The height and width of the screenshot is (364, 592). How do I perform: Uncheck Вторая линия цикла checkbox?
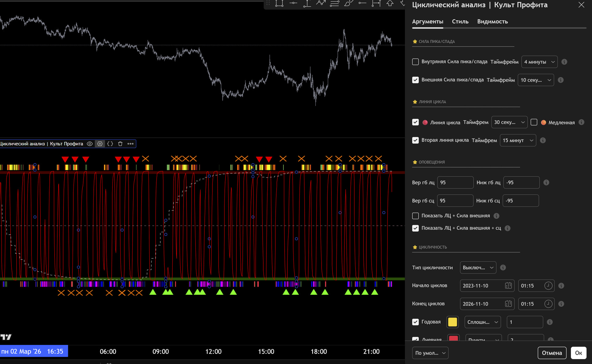pos(415,140)
